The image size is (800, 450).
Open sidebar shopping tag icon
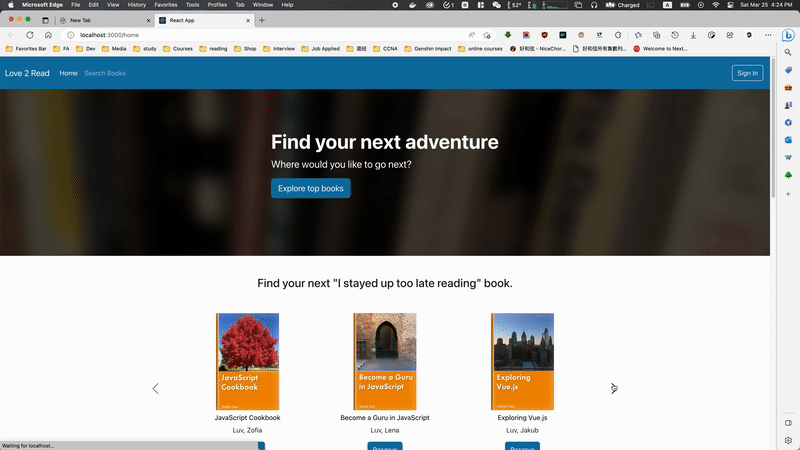(x=788, y=70)
